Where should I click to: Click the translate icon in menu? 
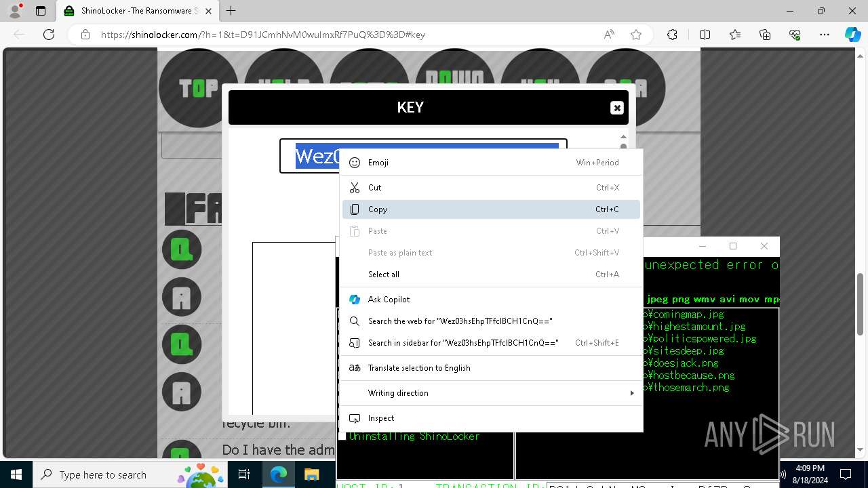point(355,368)
